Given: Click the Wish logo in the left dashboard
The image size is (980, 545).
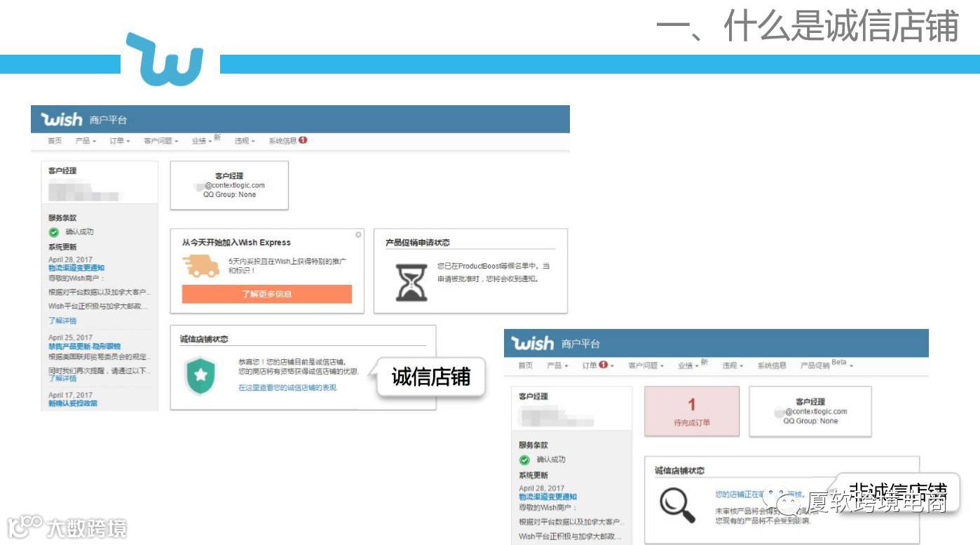Looking at the screenshot, I should (x=62, y=119).
